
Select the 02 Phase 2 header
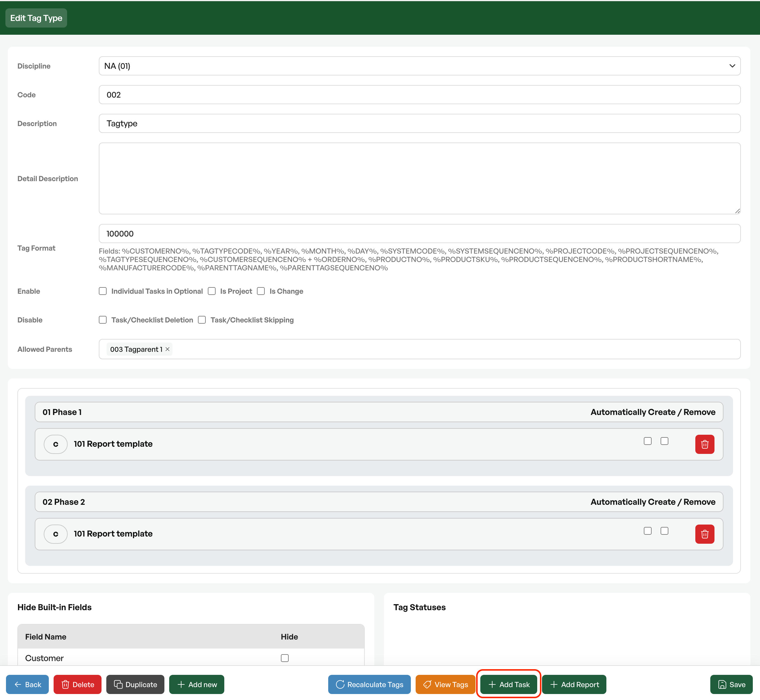tap(379, 501)
